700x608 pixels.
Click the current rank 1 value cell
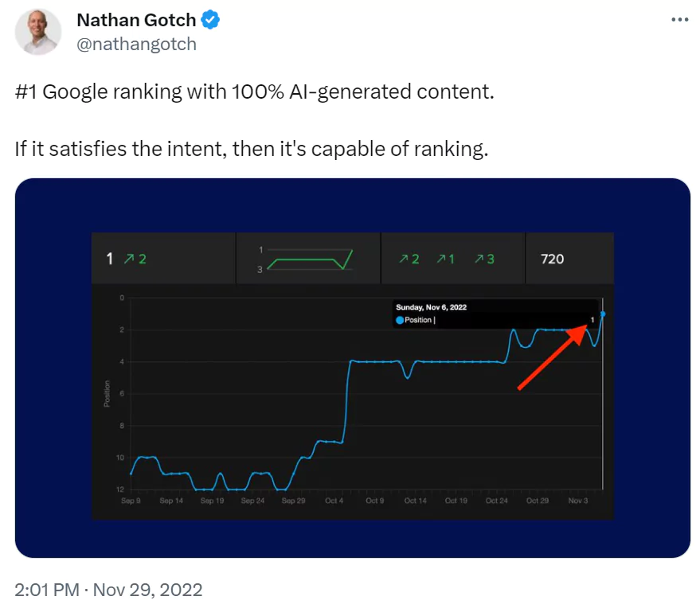(x=163, y=259)
